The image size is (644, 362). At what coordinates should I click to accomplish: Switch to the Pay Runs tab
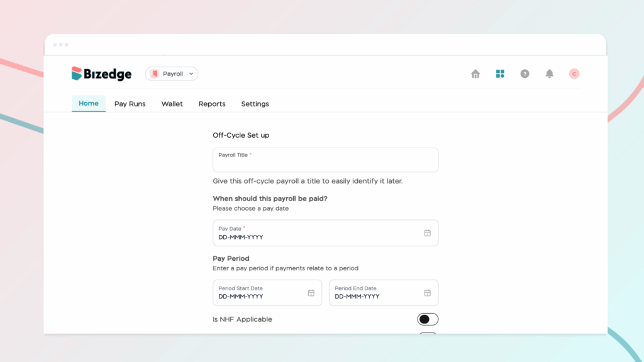130,104
